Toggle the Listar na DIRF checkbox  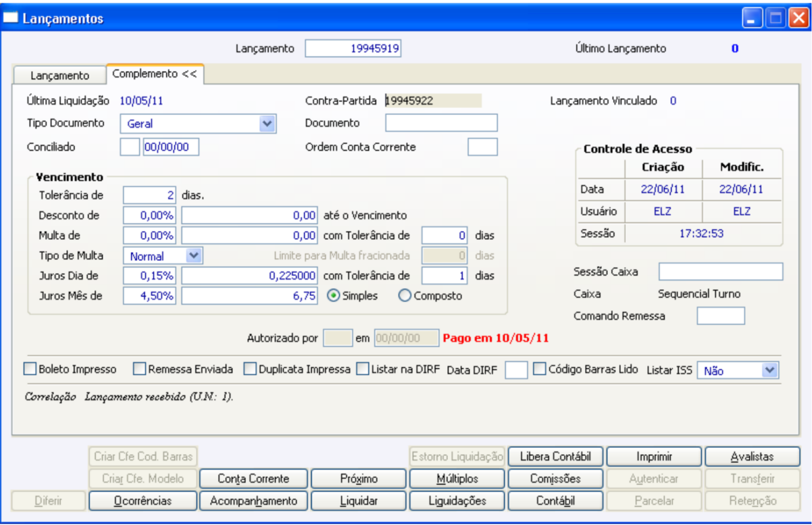[x=363, y=370]
